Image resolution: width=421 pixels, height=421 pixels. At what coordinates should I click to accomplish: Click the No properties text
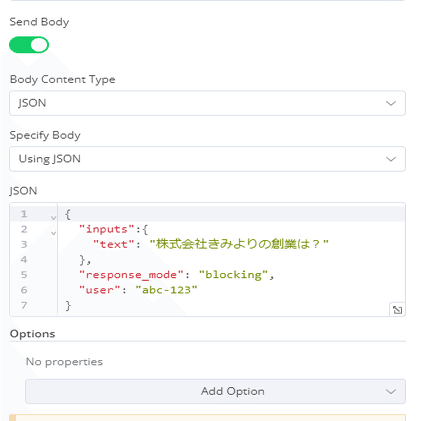pyautogui.click(x=64, y=362)
